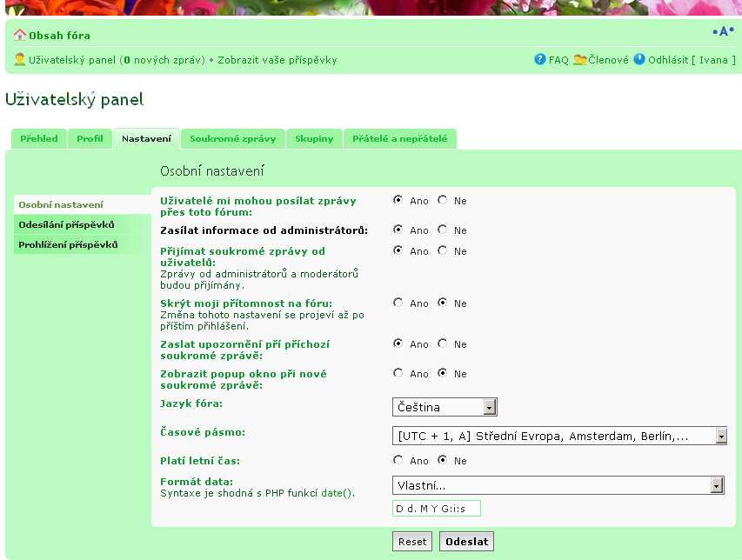Switch to the Soukromé zprávy tab

(232, 138)
